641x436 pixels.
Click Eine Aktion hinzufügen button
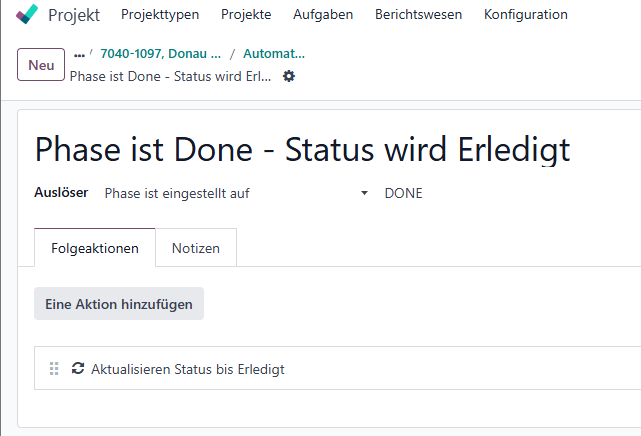coord(119,304)
